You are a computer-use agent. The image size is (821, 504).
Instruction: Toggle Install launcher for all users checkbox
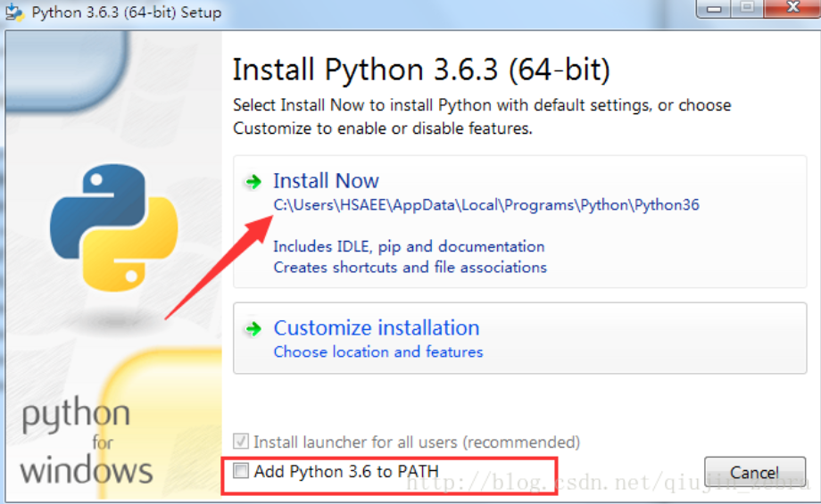[x=241, y=442]
